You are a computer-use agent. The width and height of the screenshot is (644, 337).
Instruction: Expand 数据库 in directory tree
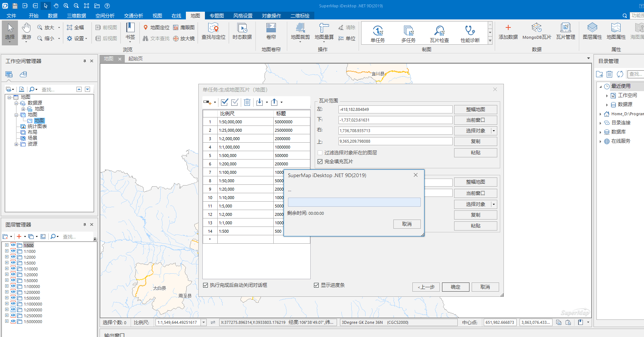[600, 132]
